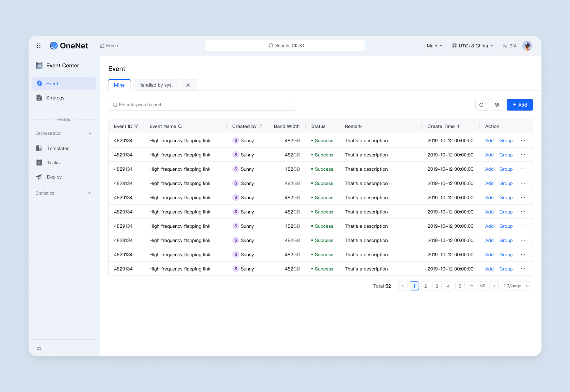The height and width of the screenshot is (392, 570).
Task: Expand the Statistics section
Action: pyautogui.click(x=89, y=193)
